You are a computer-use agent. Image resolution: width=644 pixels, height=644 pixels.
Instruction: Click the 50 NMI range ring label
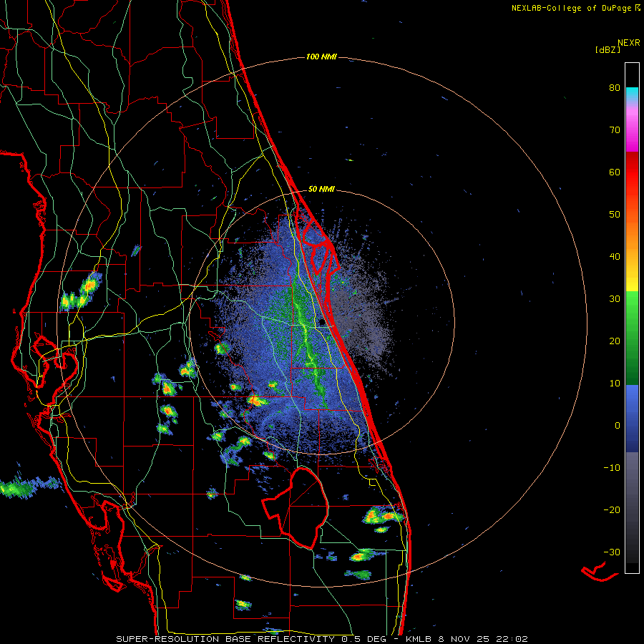tap(321, 190)
